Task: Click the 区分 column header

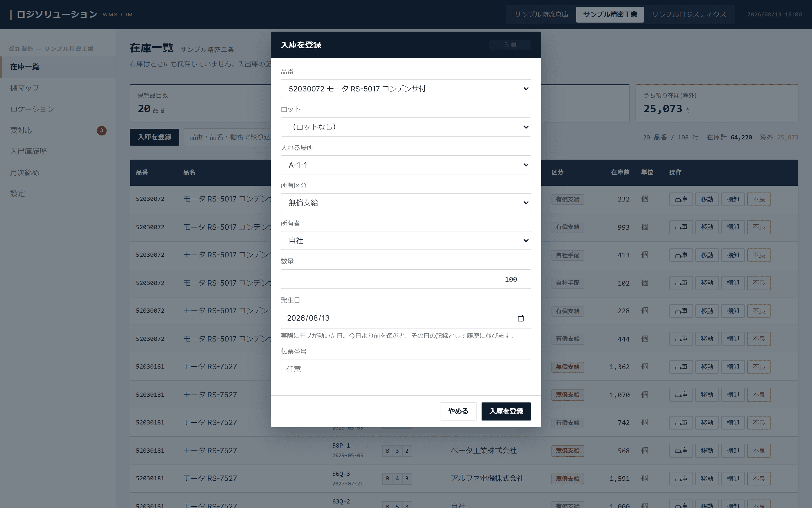Action: [x=557, y=172]
